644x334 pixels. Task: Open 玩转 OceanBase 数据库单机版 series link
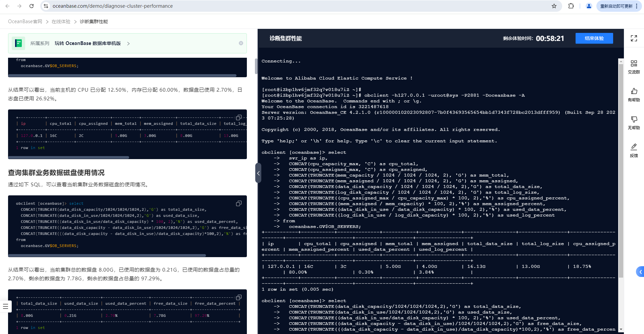88,43
